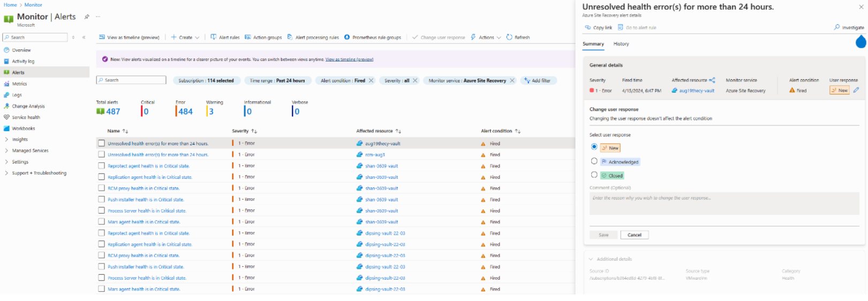The height and width of the screenshot is (301, 868).
Task: Cancel the user response change
Action: (x=635, y=235)
